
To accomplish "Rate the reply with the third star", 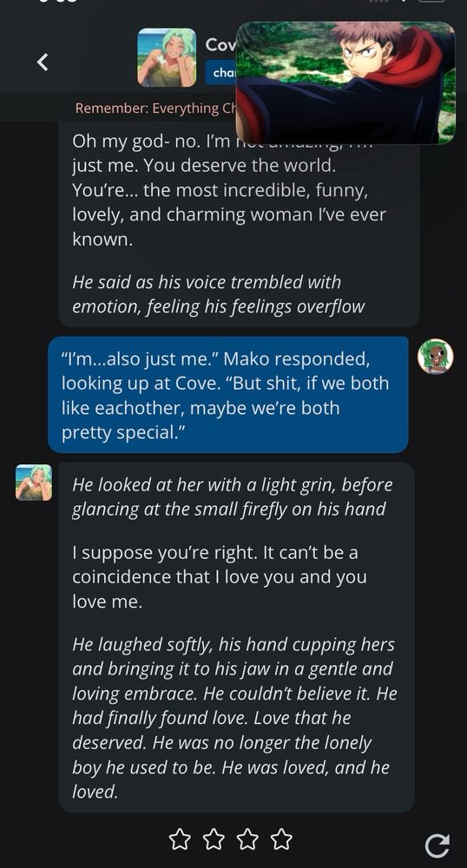I will tap(247, 839).
